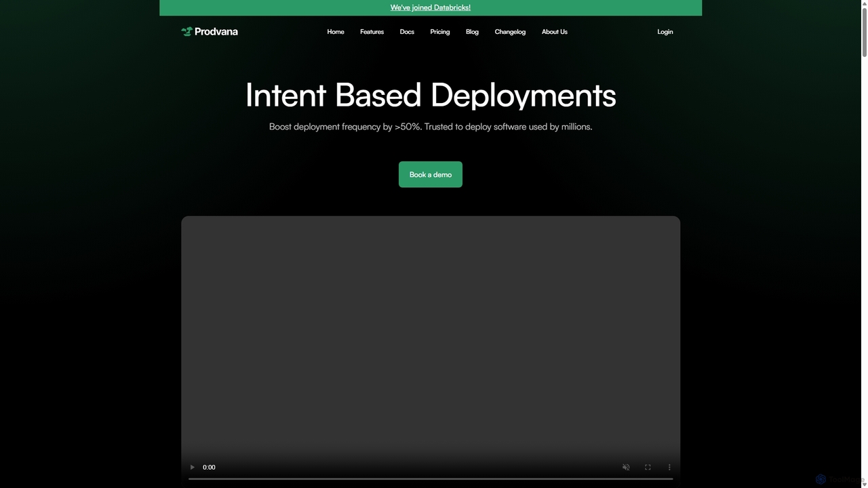The image size is (868, 488).
Task: Seek using the video progress bar
Action: pyautogui.click(x=431, y=479)
